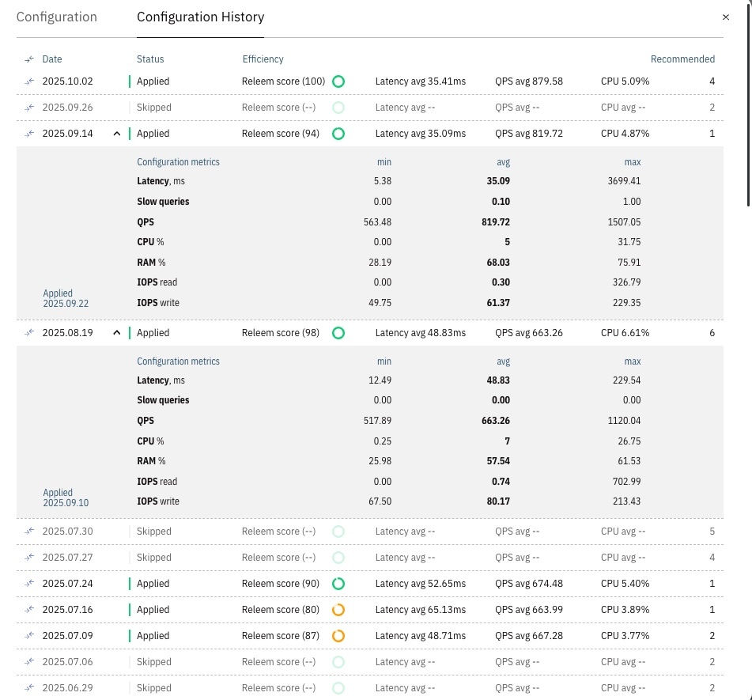Click recommended count 6 for 2025.08.19

(x=712, y=332)
